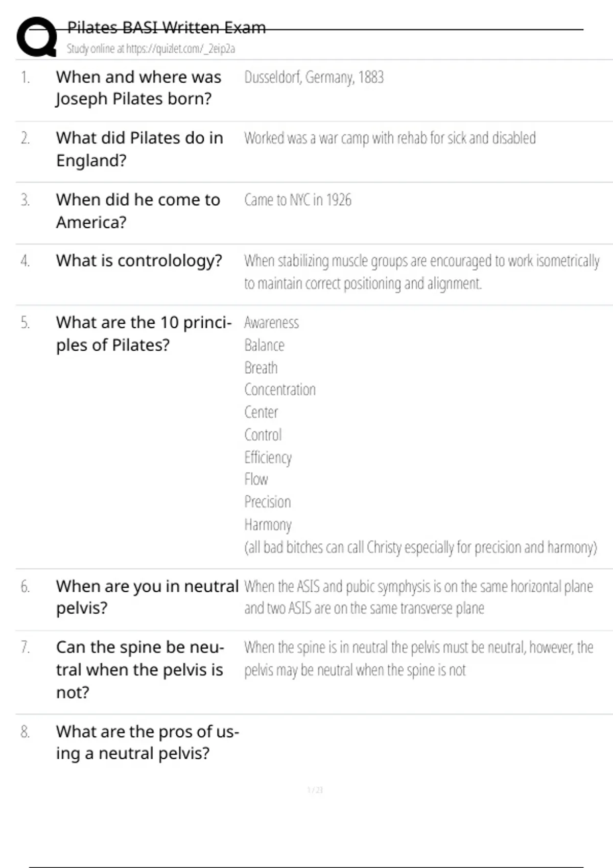Select question 1 about Joseph Pilates' birth
Viewport: 613px width, 868px height.
click(138, 88)
